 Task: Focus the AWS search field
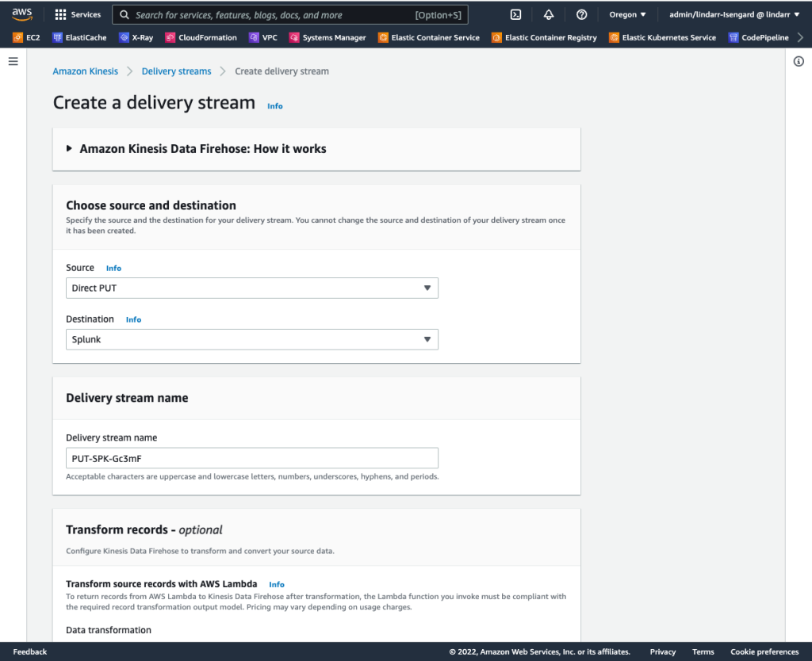[290, 15]
